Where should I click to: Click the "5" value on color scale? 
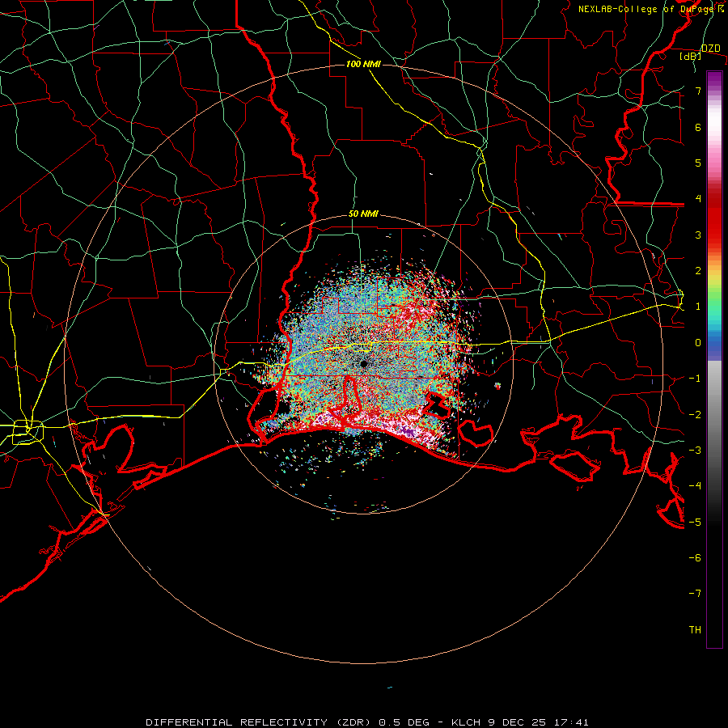click(698, 163)
